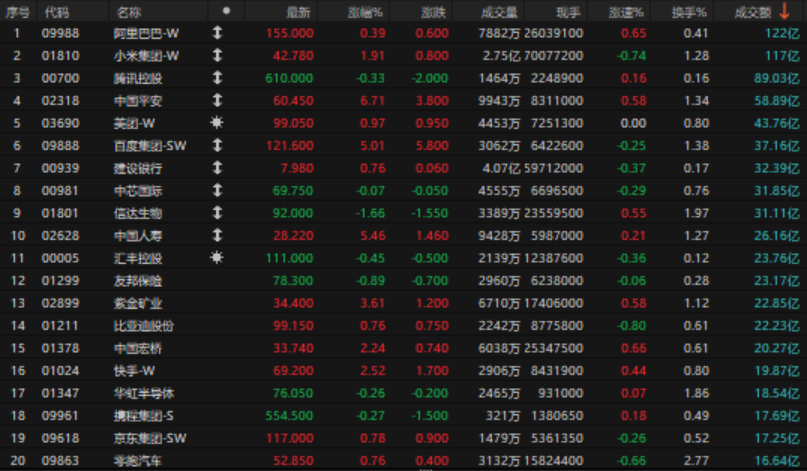Screen dimensions: 807x471
Task: Click the up-down arrow icon for 百度集团-SW
Action: pyautogui.click(x=217, y=145)
